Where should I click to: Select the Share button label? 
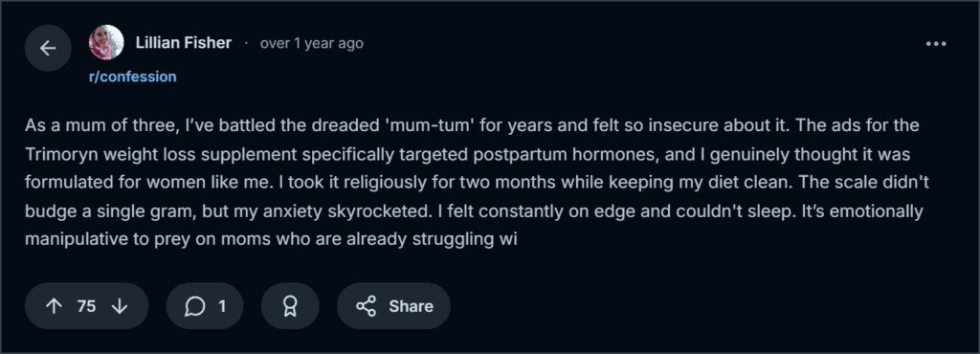click(412, 306)
